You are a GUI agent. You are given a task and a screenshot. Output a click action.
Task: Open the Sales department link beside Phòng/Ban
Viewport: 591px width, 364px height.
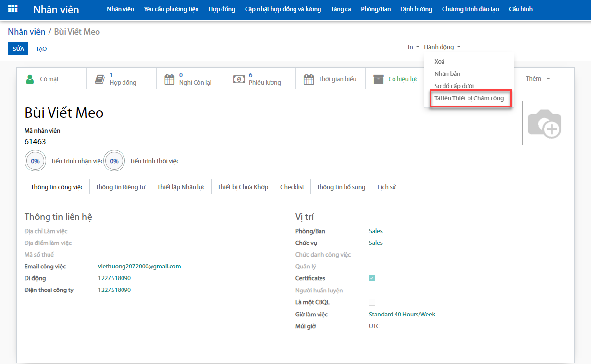376,231
